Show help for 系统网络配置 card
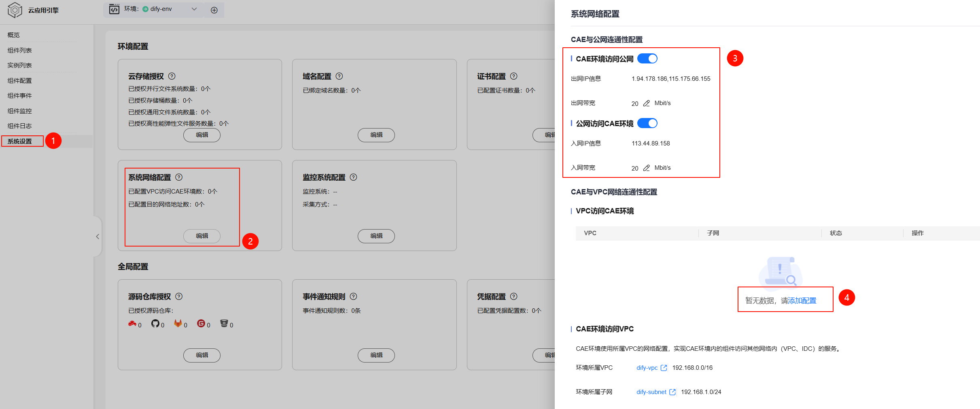980x409 pixels. 179,177
